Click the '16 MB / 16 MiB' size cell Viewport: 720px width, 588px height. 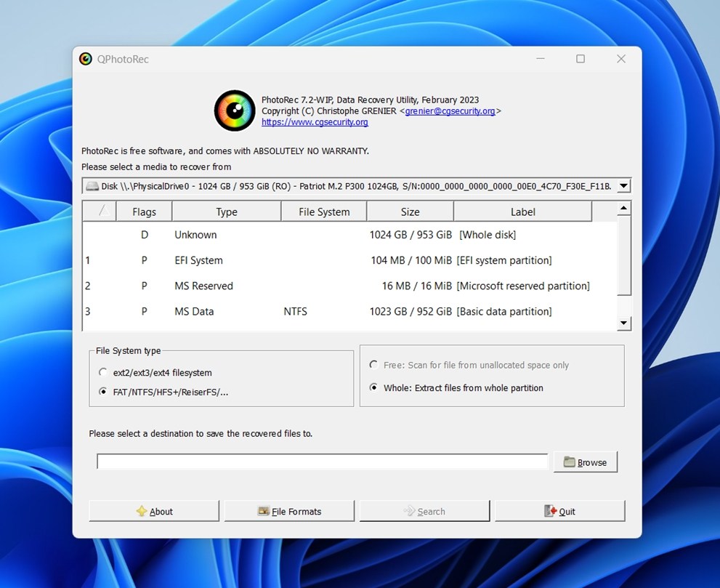[417, 286]
